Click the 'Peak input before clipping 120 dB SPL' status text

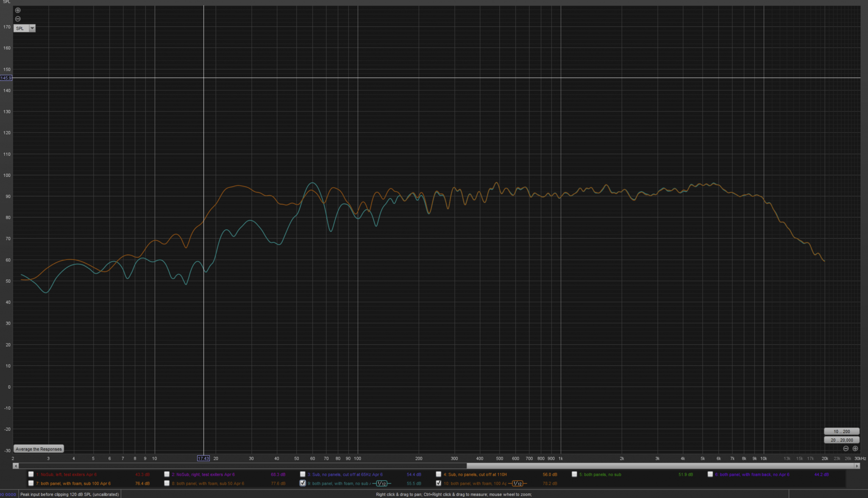(70, 495)
